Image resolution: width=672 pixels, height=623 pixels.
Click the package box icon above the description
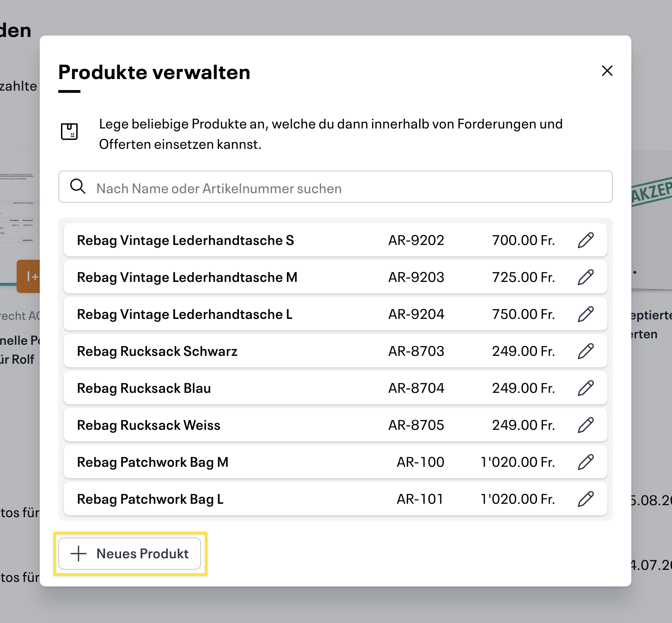pyautogui.click(x=70, y=131)
